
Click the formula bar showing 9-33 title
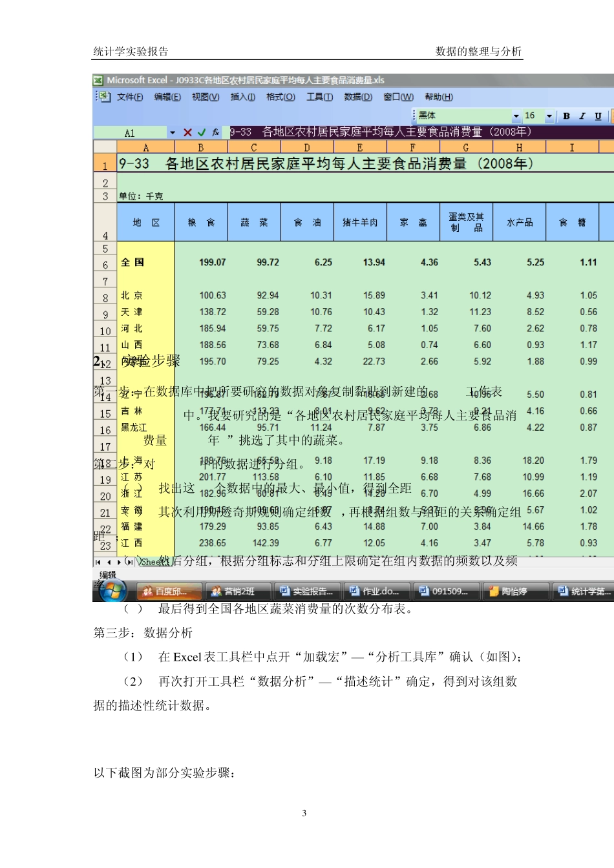(x=421, y=132)
